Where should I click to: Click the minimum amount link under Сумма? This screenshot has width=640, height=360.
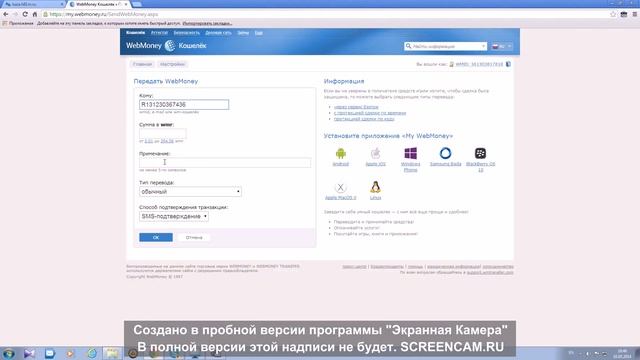click(x=149, y=141)
